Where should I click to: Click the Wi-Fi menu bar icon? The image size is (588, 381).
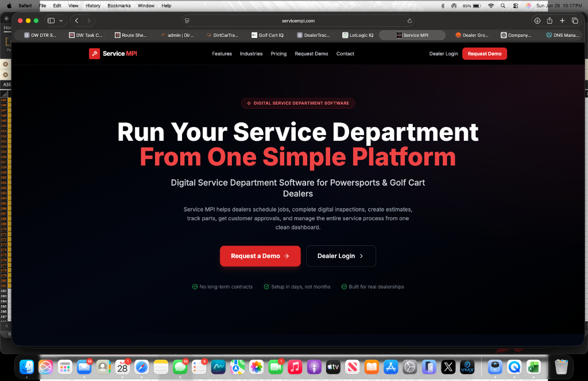[x=491, y=6]
